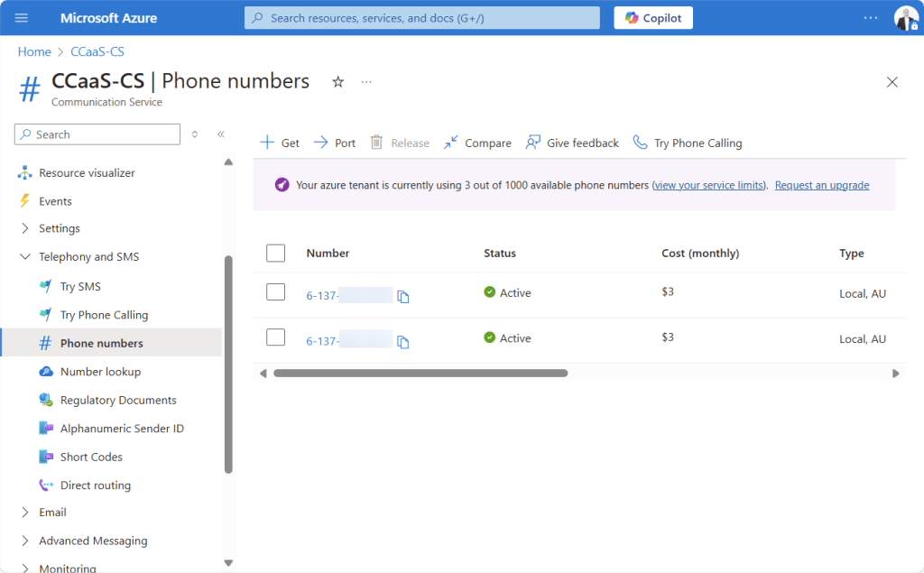
Task: Click Give feedback in the toolbar
Action: click(572, 143)
